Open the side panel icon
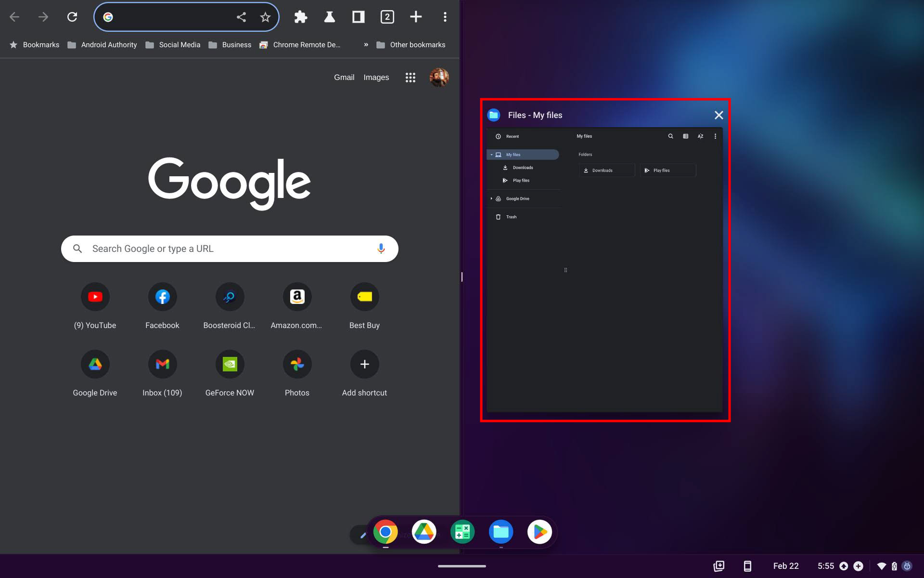924x578 pixels. (x=358, y=17)
